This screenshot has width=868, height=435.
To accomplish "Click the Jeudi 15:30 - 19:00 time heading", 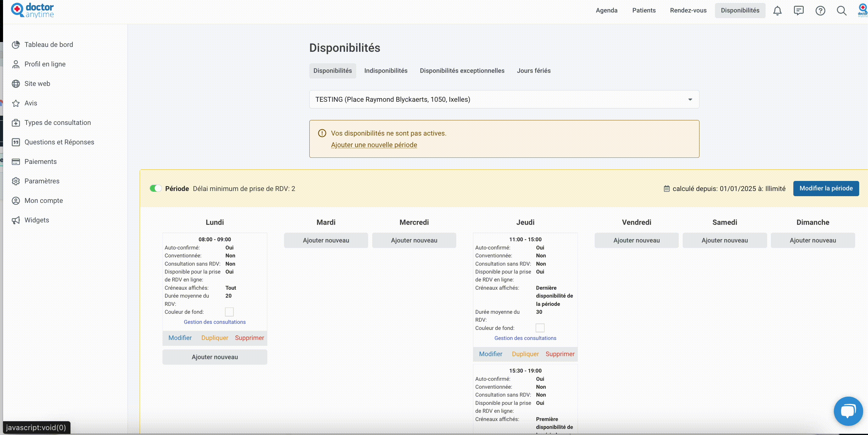I will 525,371.
